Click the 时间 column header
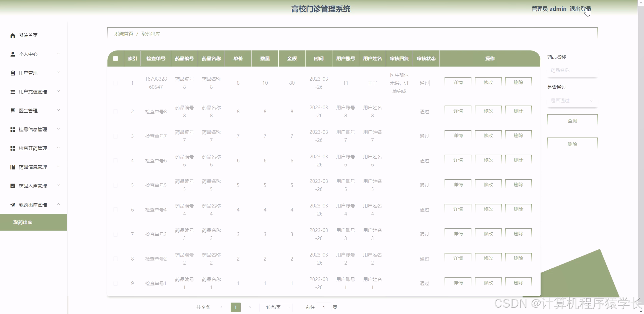Viewport: 644px width, 314px height. point(319,58)
